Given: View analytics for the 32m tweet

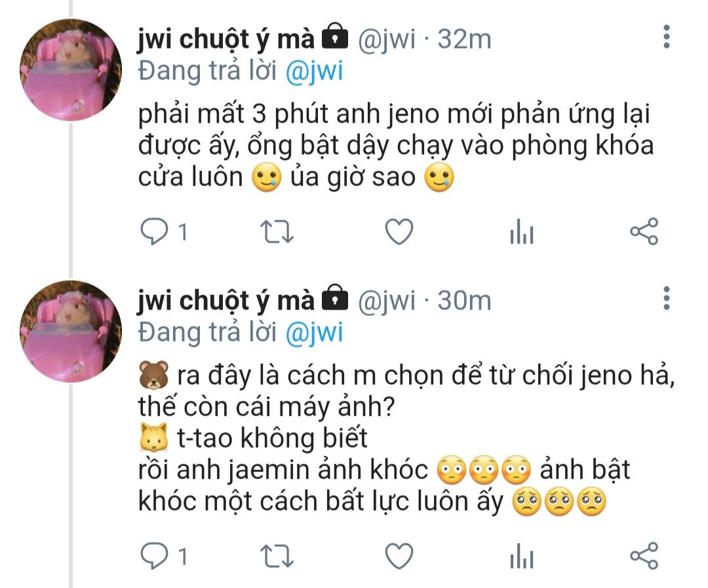Looking at the screenshot, I should (x=522, y=231).
